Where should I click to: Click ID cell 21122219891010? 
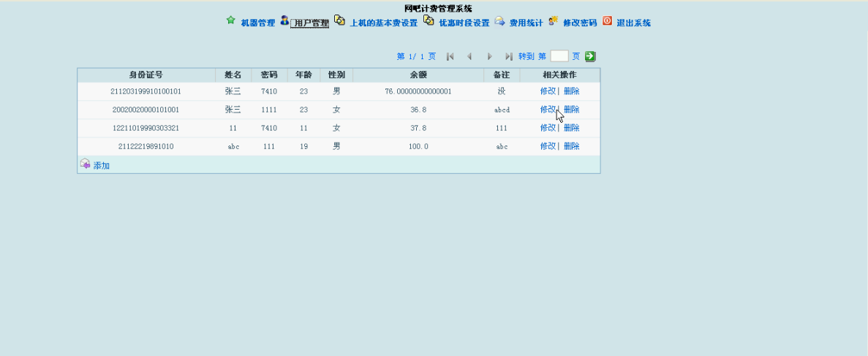[146, 146]
